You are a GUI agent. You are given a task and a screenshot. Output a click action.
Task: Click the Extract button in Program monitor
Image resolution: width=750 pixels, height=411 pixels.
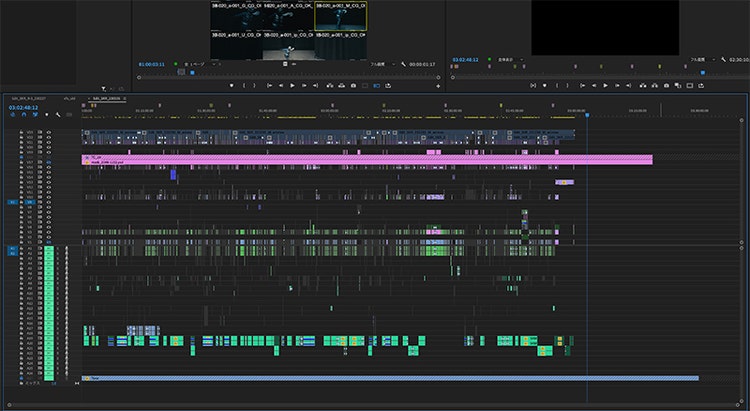tap(654, 86)
